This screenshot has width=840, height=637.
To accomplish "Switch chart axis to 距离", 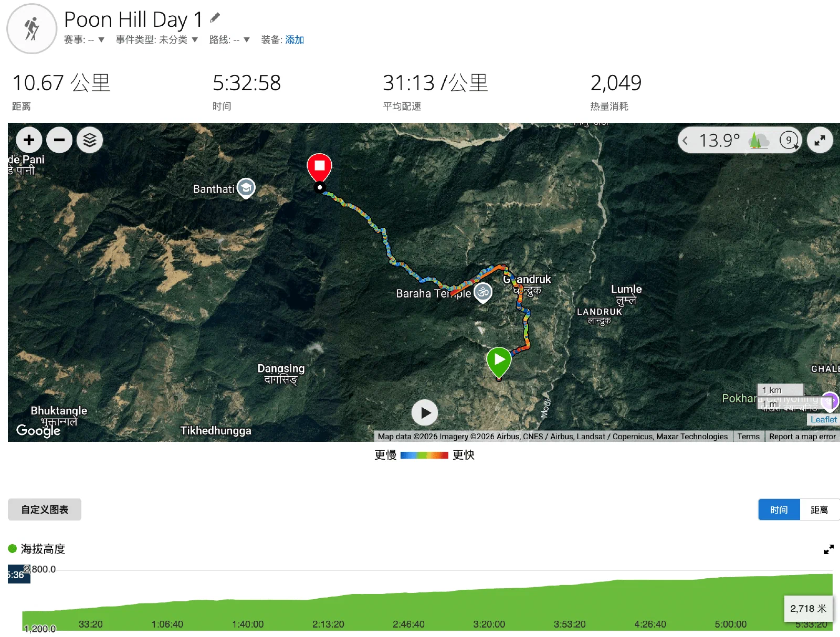I will (x=819, y=509).
